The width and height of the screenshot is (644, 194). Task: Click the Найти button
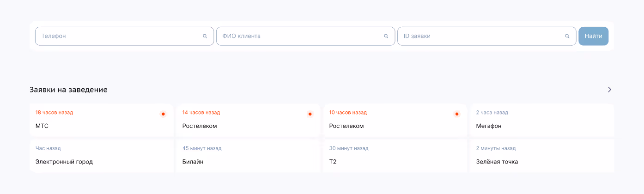coord(593,36)
